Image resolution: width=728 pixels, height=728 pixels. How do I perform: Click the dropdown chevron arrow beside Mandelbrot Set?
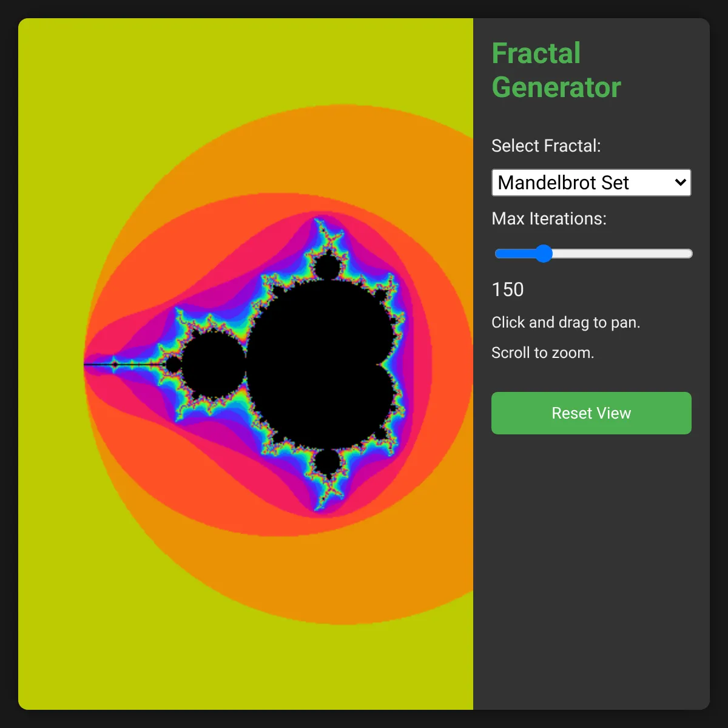click(680, 183)
